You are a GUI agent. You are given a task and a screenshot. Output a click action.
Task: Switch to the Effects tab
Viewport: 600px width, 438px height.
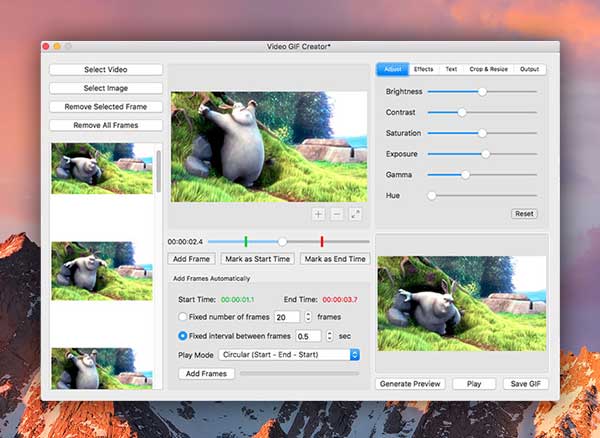pos(423,69)
